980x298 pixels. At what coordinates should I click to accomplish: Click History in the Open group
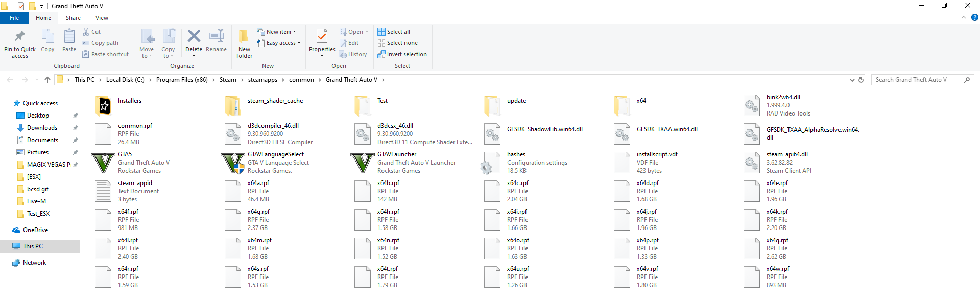tap(353, 54)
